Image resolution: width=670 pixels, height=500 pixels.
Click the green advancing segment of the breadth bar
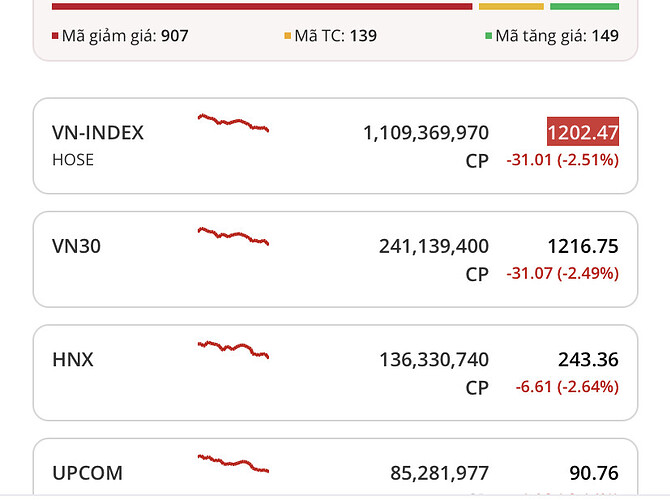point(584,6)
